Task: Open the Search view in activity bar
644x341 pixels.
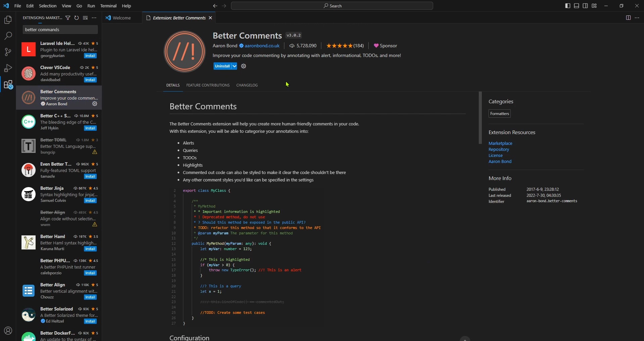Action: (x=8, y=36)
